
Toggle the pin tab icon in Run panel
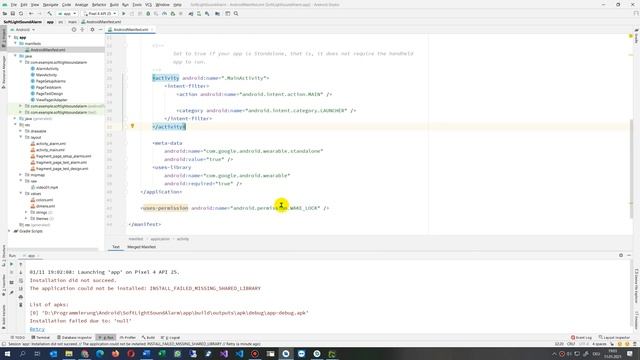coord(11,293)
